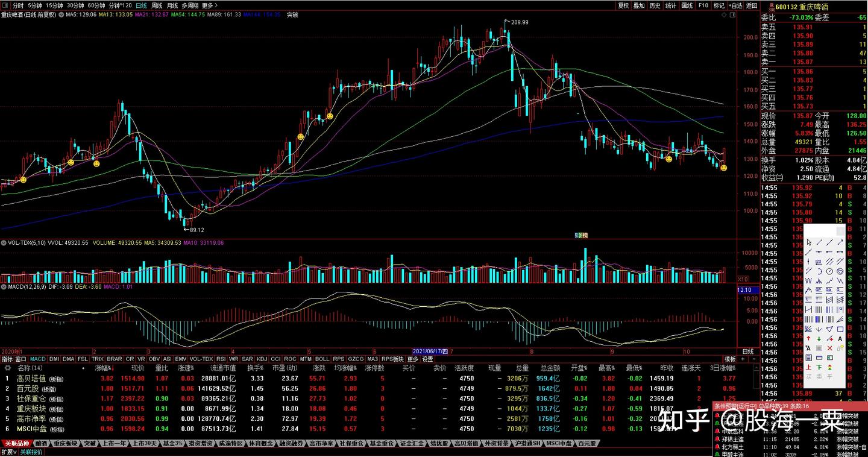Choose the TRIX indicator tab

98,359
